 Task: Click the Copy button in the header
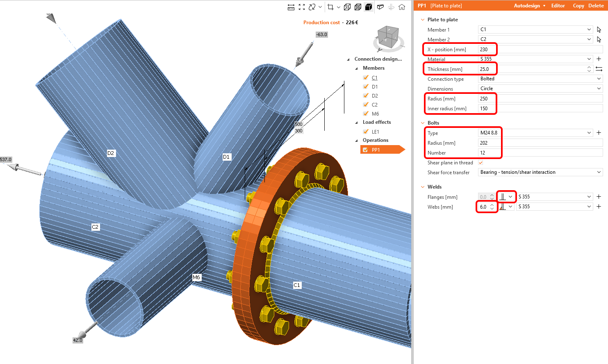[x=578, y=6]
